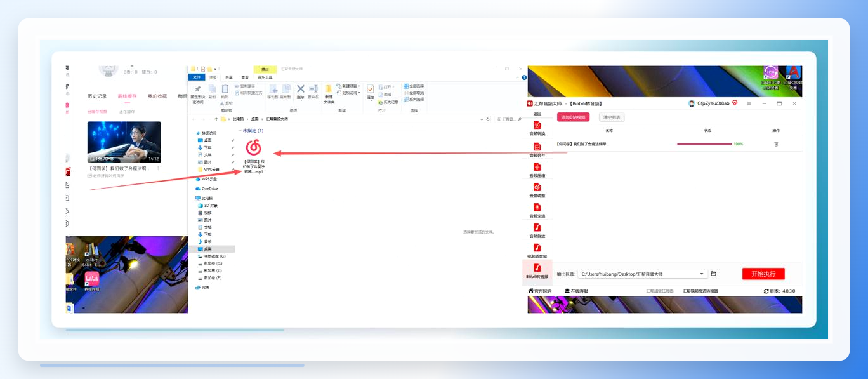Refresh the Explorer address bar
868x379 pixels.
488,119
